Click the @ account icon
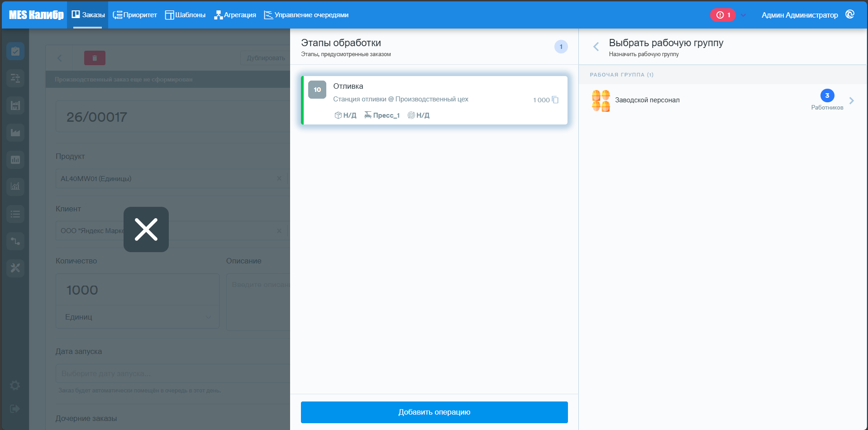868x430 pixels. click(850, 14)
